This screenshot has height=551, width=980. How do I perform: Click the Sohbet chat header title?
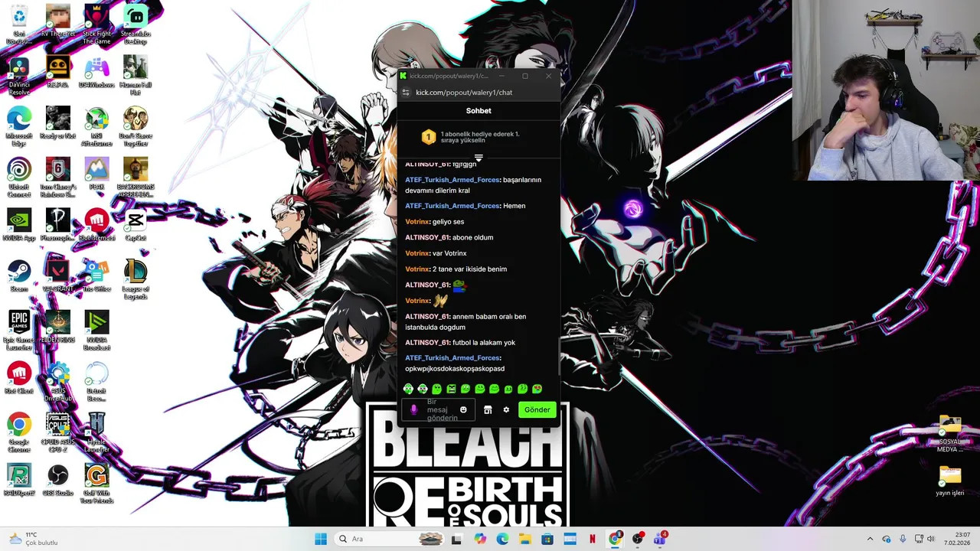click(x=479, y=111)
